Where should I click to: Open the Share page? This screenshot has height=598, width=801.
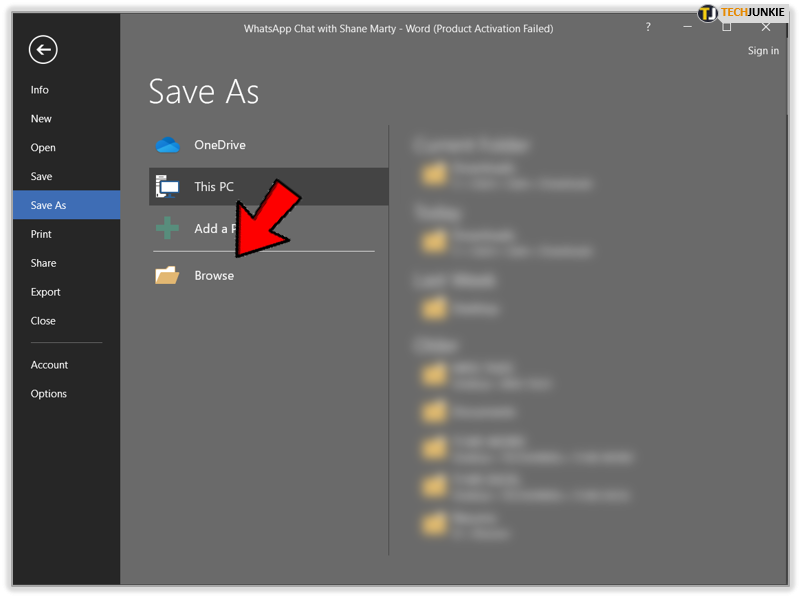(x=43, y=263)
